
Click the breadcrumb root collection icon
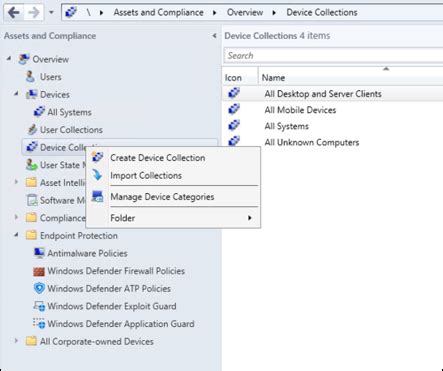(x=71, y=12)
